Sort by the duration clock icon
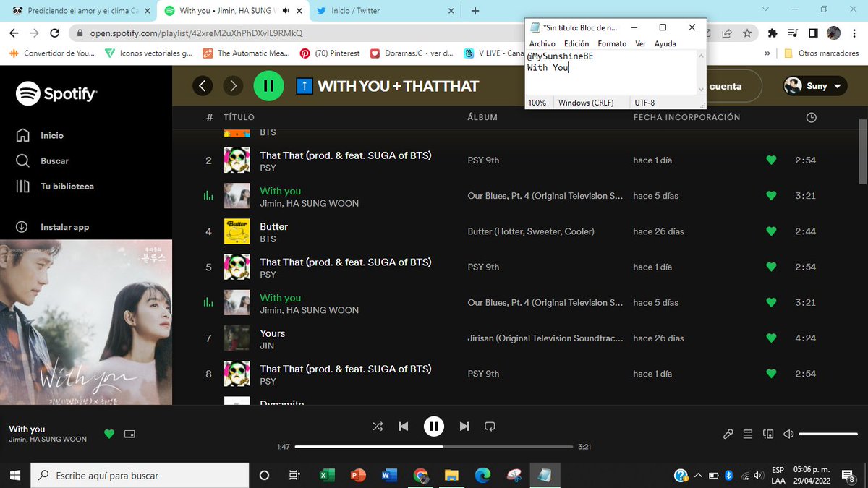 point(811,117)
